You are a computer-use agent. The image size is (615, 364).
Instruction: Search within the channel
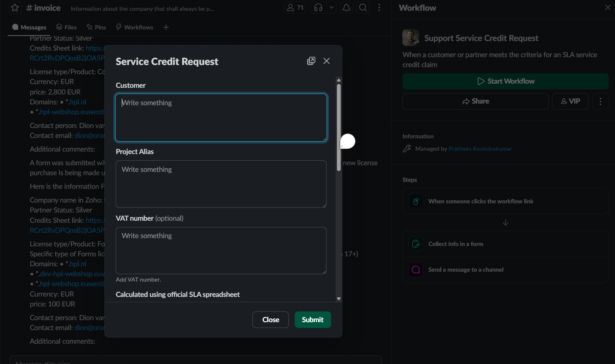click(x=363, y=8)
